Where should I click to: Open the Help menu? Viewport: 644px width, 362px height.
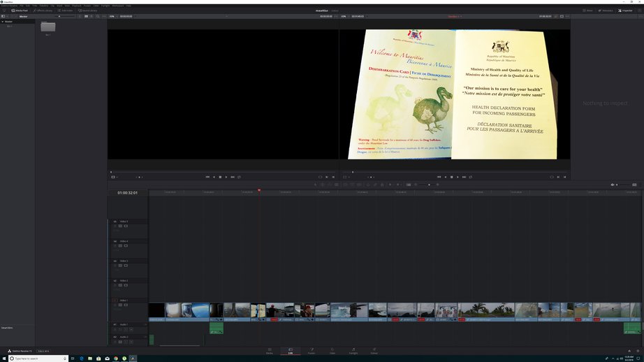pyautogui.click(x=129, y=6)
